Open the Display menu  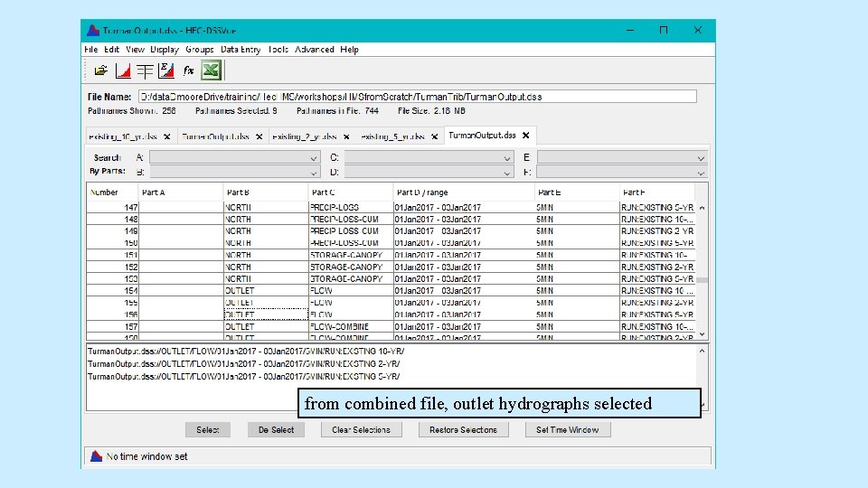[165, 49]
